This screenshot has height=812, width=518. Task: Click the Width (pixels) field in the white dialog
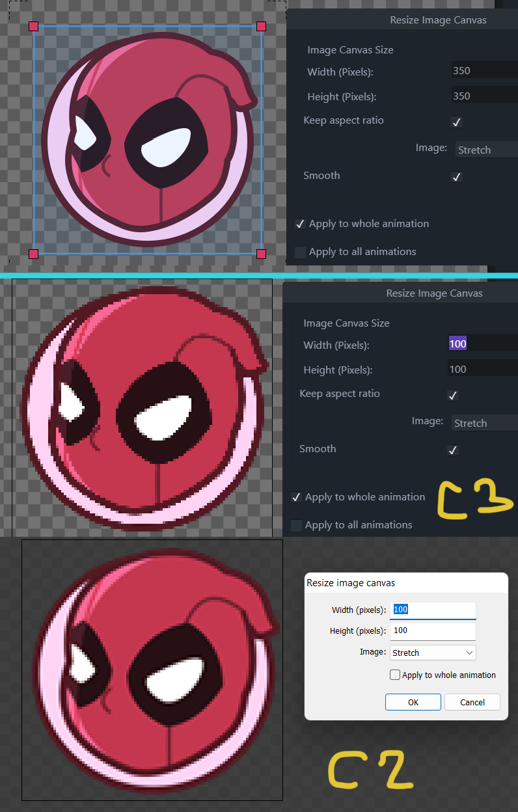click(433, 610)
